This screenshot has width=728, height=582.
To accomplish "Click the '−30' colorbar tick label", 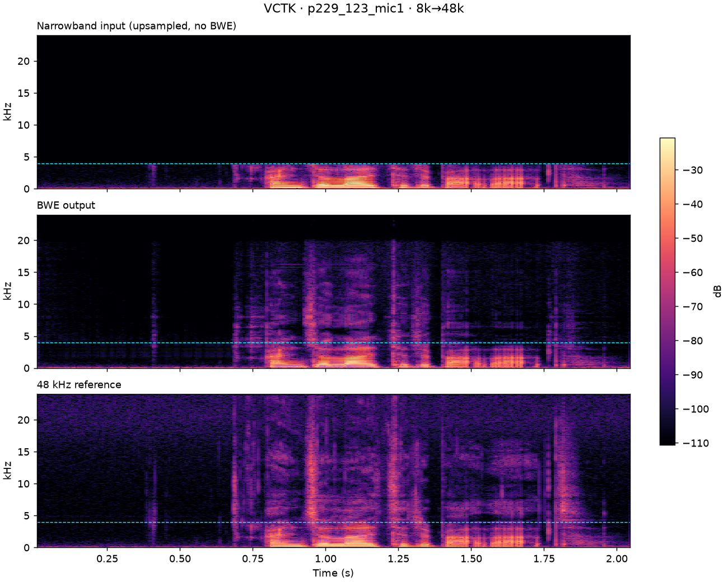I will [x=692, y=170].
